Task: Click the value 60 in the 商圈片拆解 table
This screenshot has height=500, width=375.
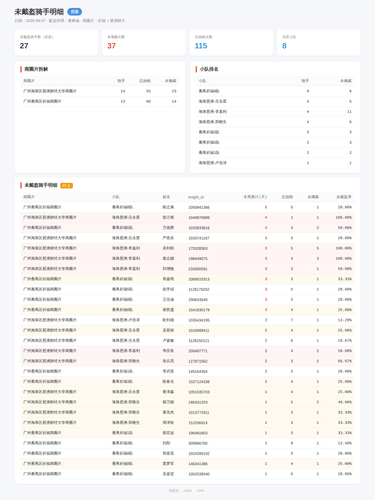Action: click(x=148, y=101)
